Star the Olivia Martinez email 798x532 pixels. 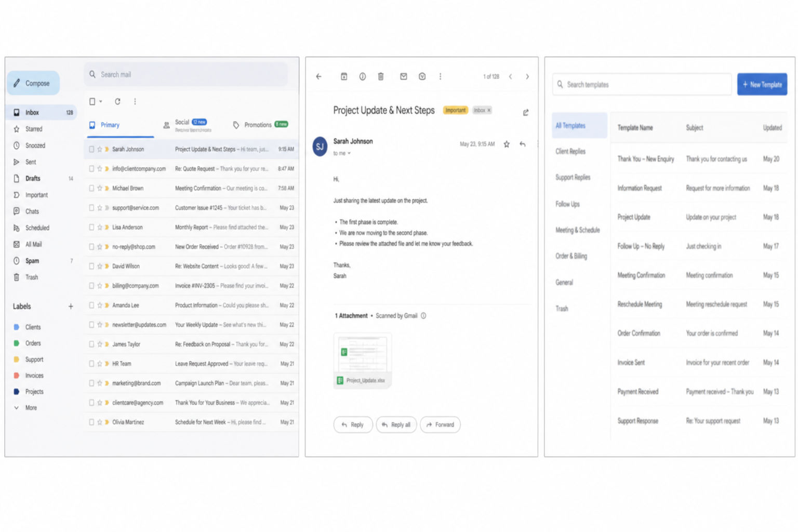tap(100, 422)
